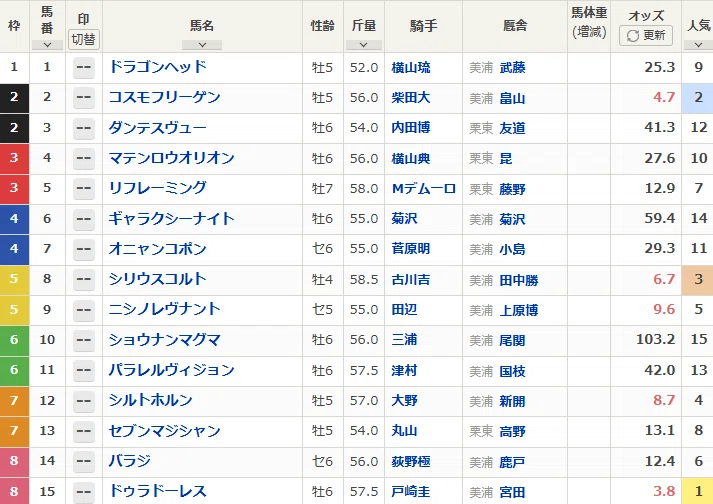
Task: Open jockey 横山琉 profile
Action: click(411, 68)
